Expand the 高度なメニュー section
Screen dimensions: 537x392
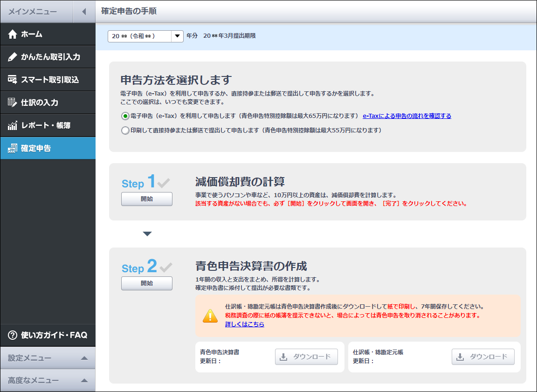[x=48, y=380]
